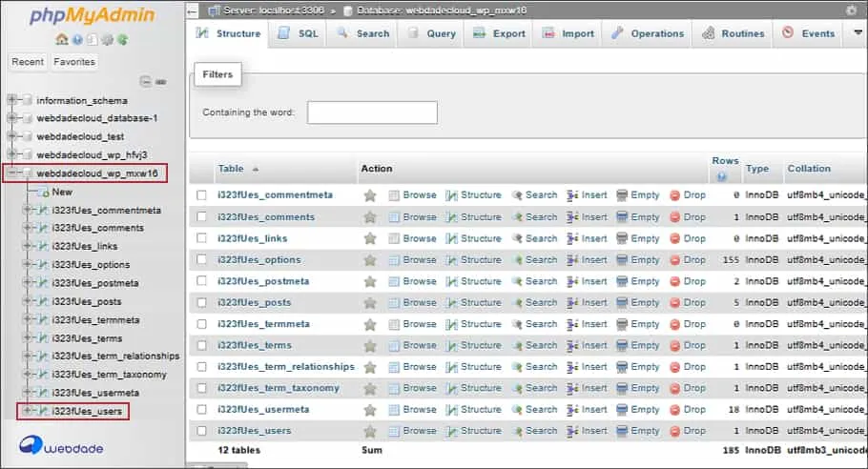Image resolution: width=868 pixels, height=469 pixels.
Task: Select i323fUes_users in the navigation tree
Action: pos(86,411)
